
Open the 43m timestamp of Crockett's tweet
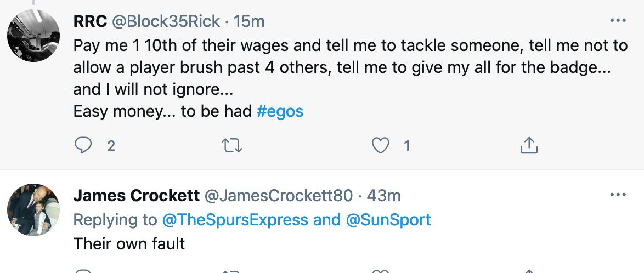[383, 195]
